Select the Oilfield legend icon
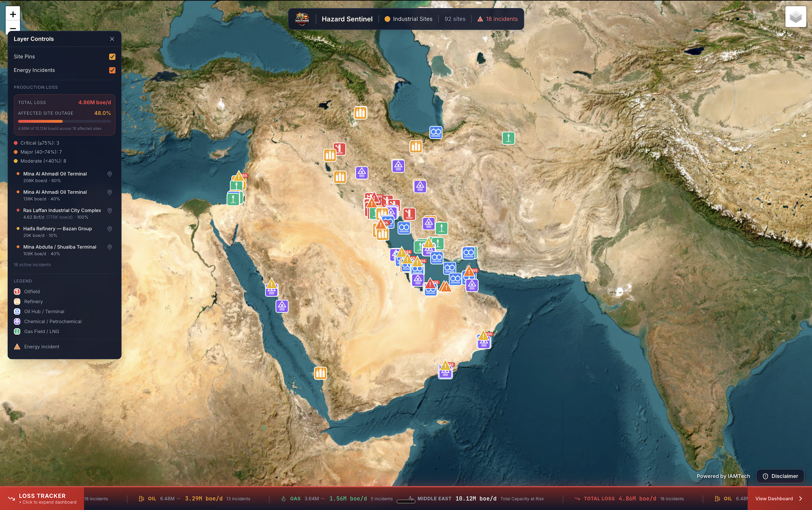Screen dimensions: 812x510 tap(17, 291)
